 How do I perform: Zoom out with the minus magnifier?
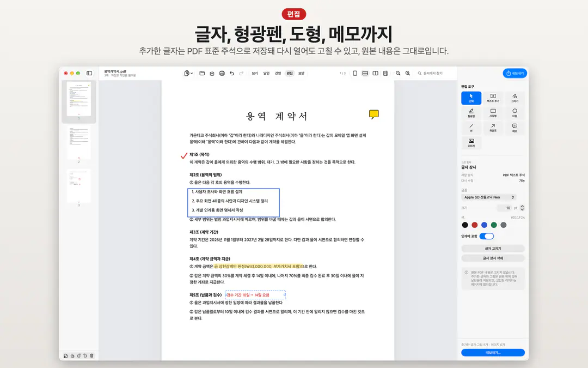(x=398, y=73)
